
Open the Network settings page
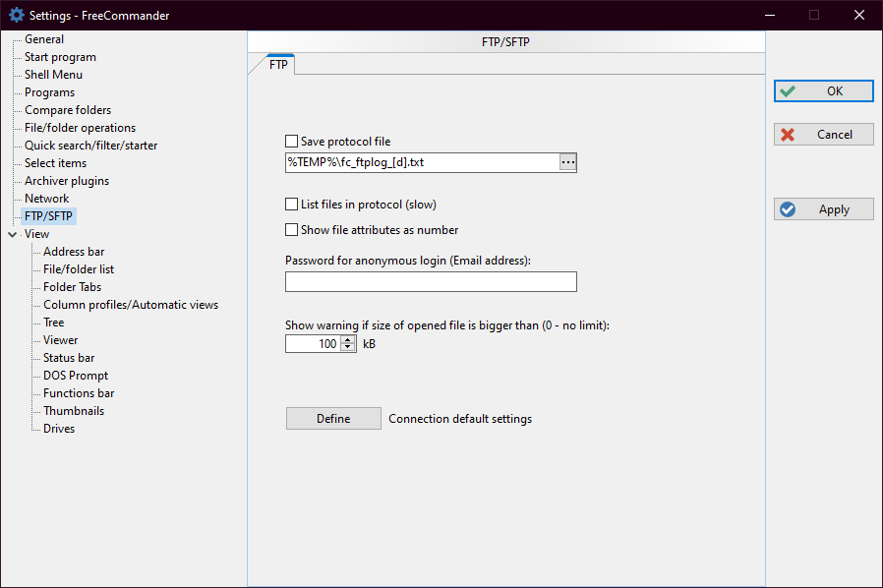point(46,199)
